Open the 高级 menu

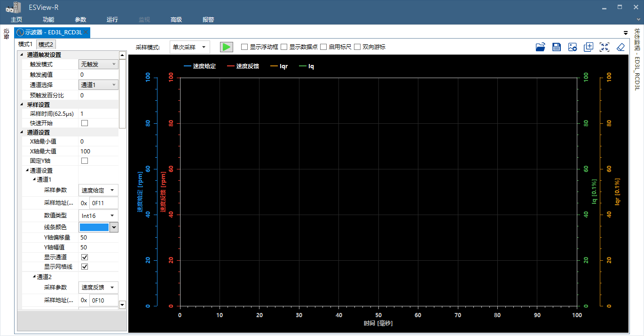pos(176,20)
